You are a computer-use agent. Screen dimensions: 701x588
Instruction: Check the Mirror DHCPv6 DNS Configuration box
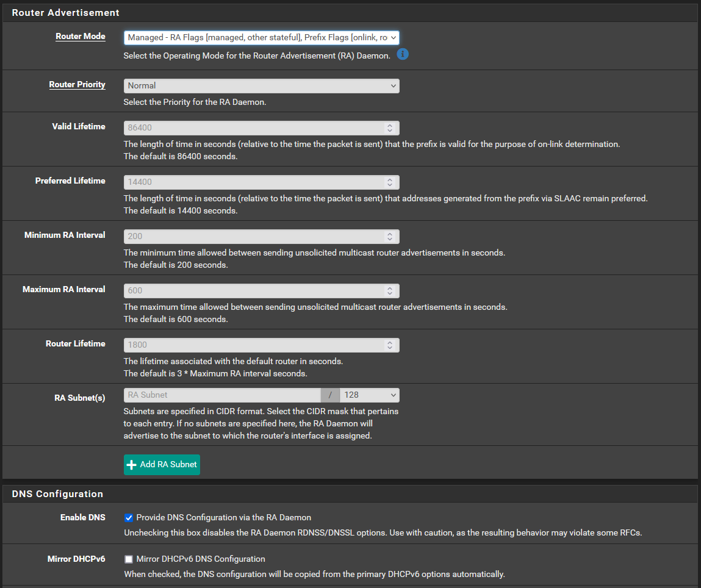[x=129, y=559]
